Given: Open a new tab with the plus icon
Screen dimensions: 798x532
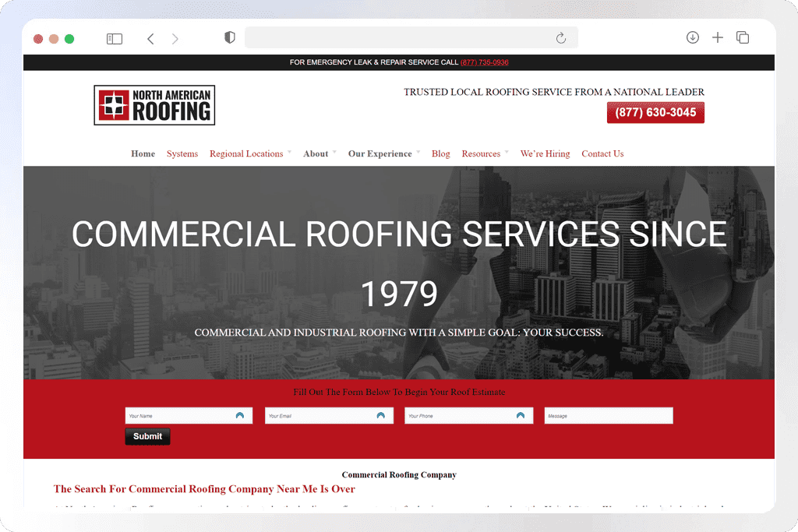Looking at the screenshot, I should coord(717,37).
